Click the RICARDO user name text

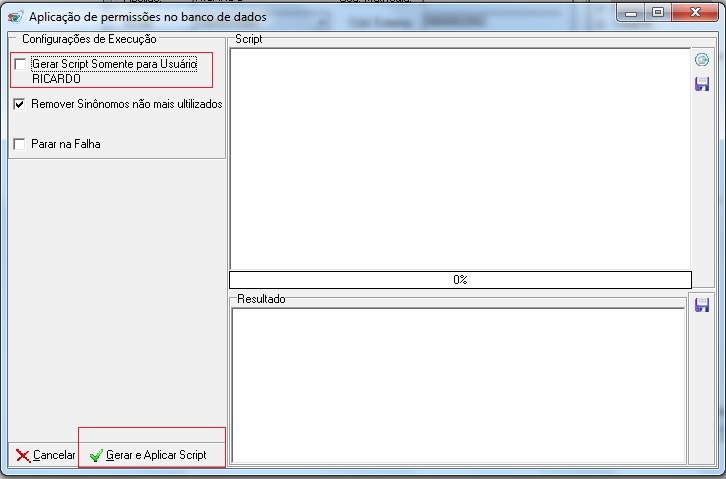click(56, 79)
